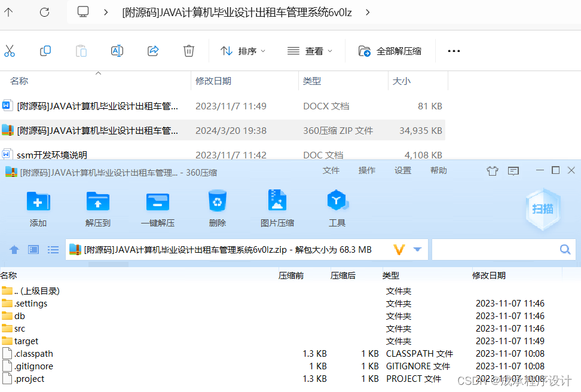Viewport: 581px width, 392px height.
Task: Click the 扫描 scan badge on the right
Action: coord(543,209)
